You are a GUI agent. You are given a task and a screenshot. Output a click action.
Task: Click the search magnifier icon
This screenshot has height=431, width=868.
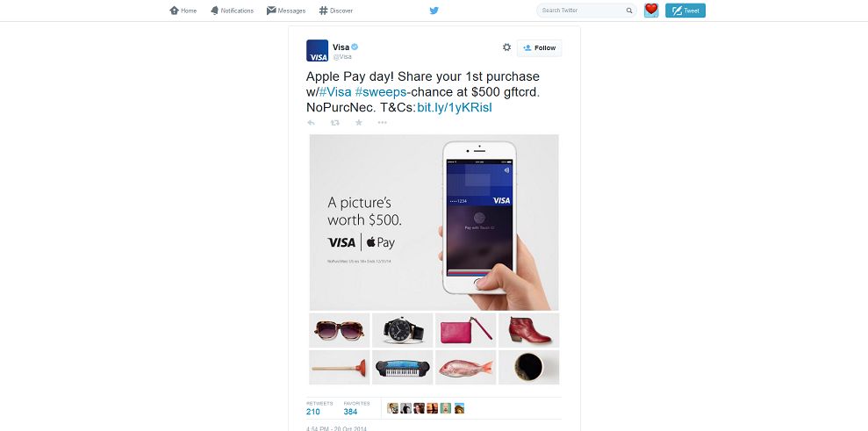pos(629,11)
